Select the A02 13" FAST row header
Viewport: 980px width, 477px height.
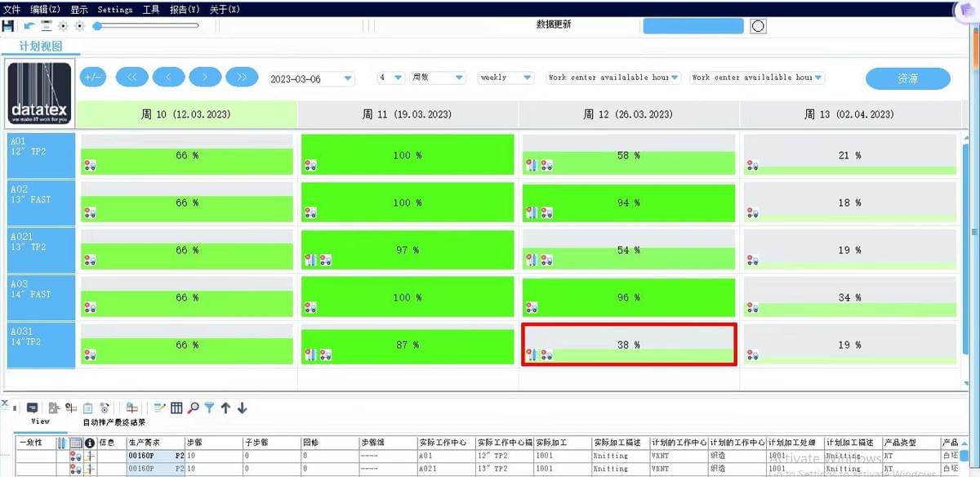pos(41,203)
